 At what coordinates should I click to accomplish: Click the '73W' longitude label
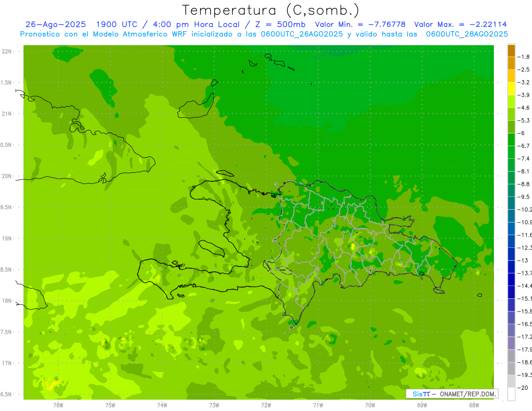214,405
